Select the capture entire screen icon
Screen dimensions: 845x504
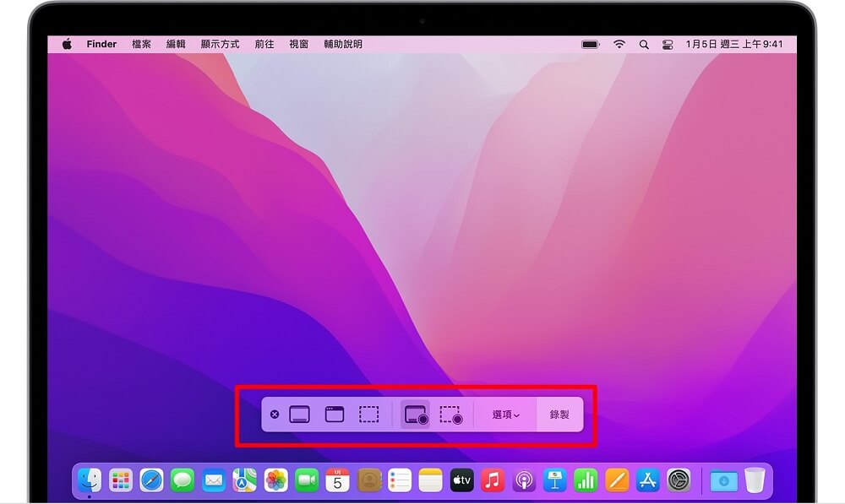[301, 415]
